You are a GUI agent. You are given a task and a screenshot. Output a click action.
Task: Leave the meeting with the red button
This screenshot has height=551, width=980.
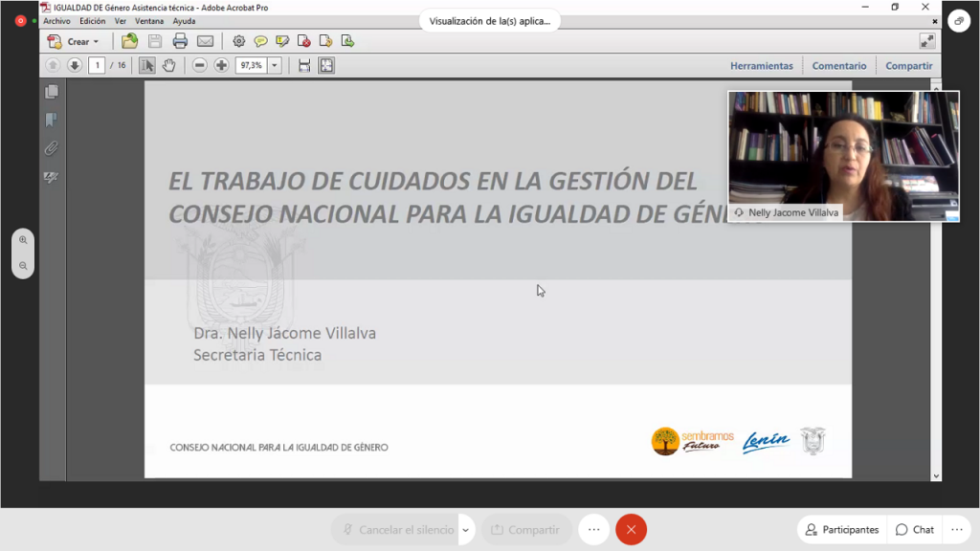[632, 530]
